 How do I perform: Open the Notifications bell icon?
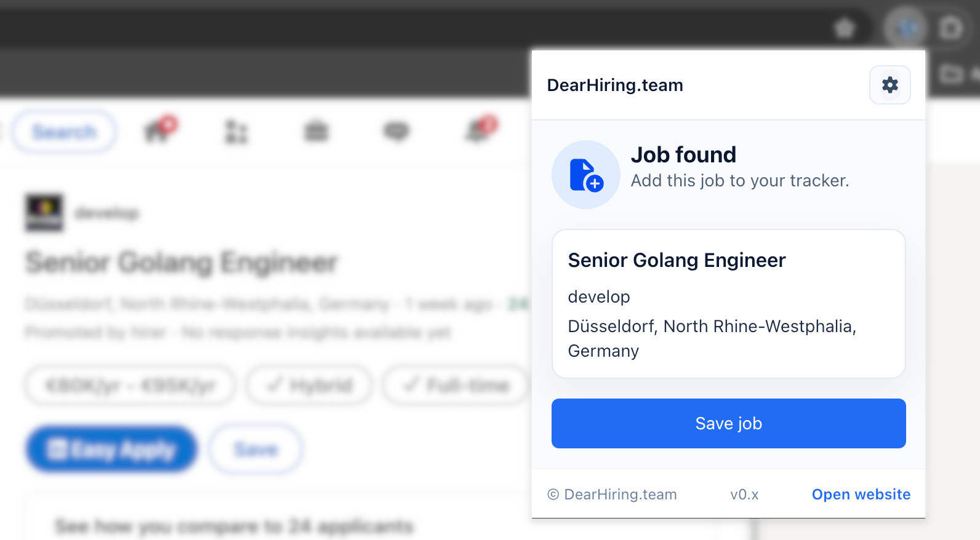click(x=479, y=130)
